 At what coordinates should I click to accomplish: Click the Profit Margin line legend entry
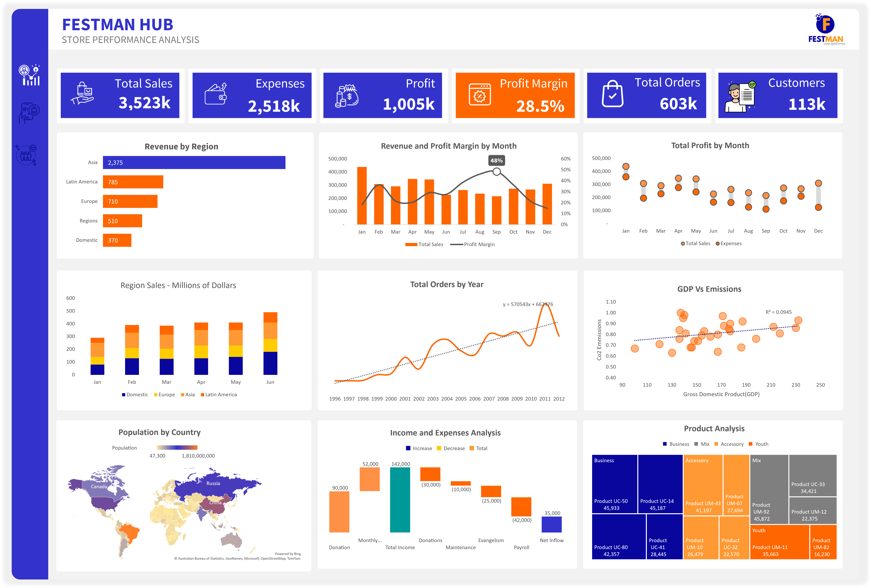pos(472,244)
